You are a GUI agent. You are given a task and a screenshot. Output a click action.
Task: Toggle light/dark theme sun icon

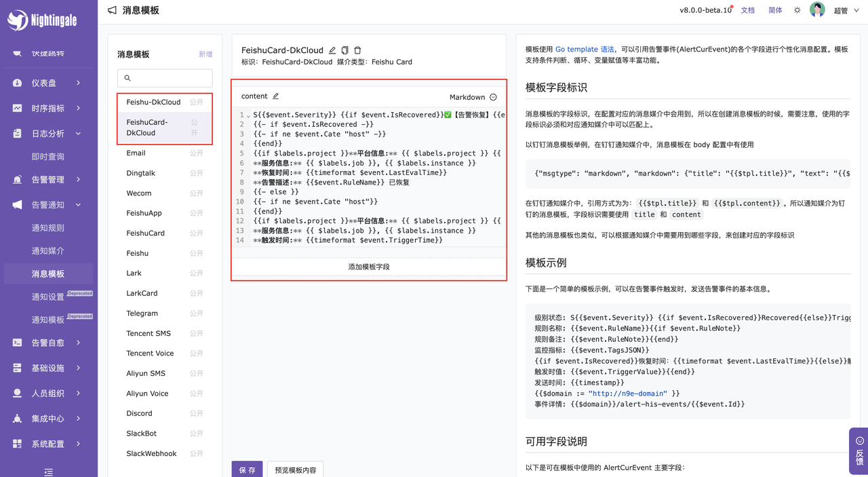pos(797,10)
